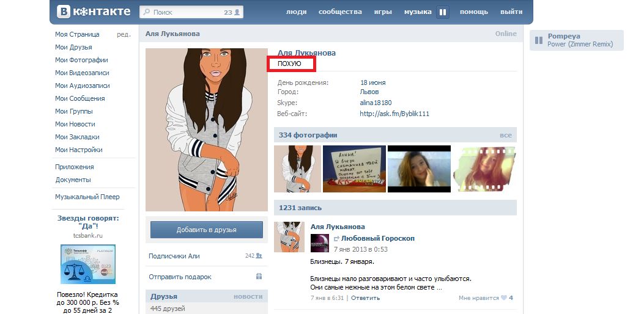Click post author name Аля Лукьянова
This screenshot has width=644, height=314.
(x=338, y=227)
